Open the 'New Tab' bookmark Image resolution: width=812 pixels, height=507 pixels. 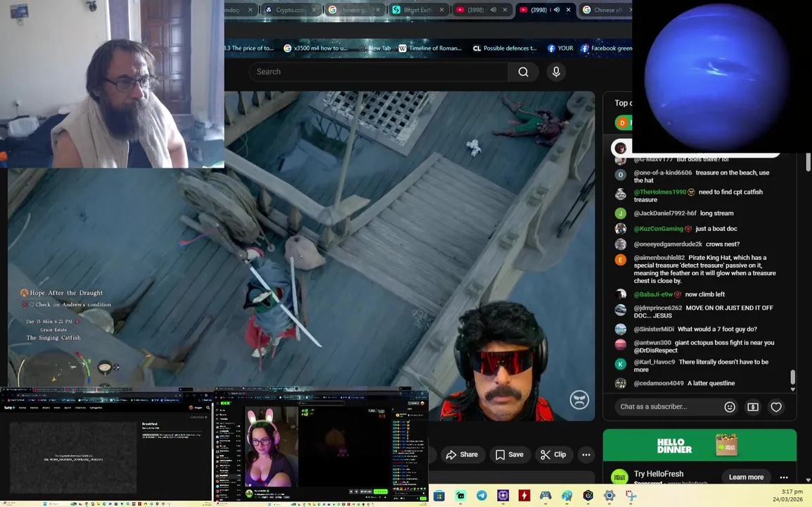(x=376, y=48)
